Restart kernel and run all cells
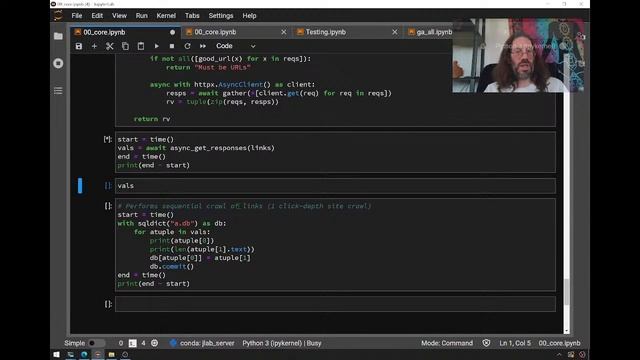Viewport: 640px width, 360px height. [203, 46]
